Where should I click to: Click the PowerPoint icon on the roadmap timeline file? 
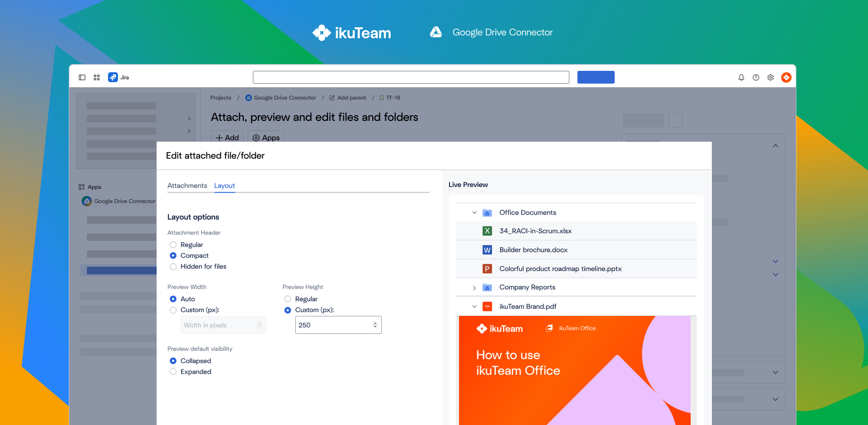(x=487, y=268)
